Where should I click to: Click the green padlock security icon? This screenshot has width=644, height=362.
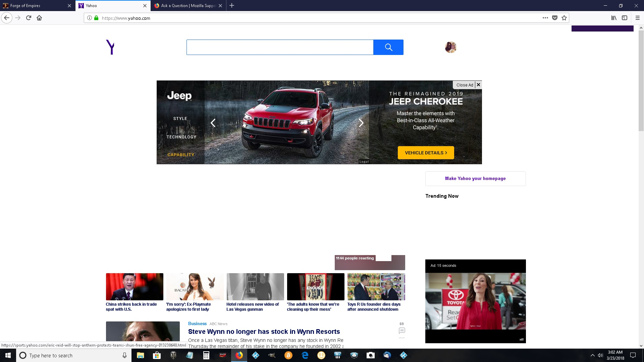point(96,18)
